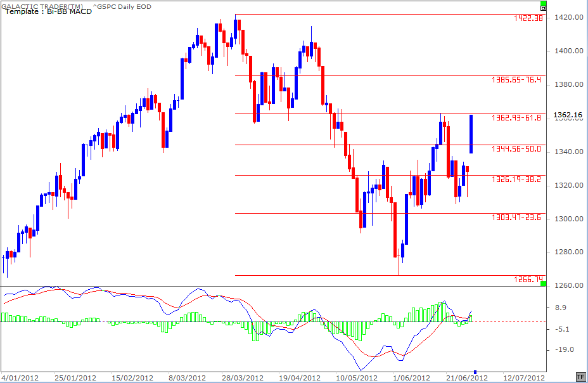The image size is (588, 383).
Task: Click the ^GSPC Daily EOD title
Action: 122,6
